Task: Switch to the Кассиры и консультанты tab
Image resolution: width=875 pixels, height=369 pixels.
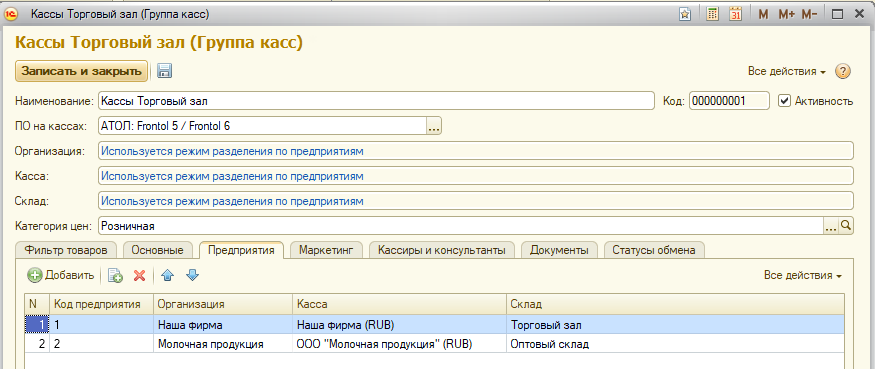Action: tap(442, 250)
